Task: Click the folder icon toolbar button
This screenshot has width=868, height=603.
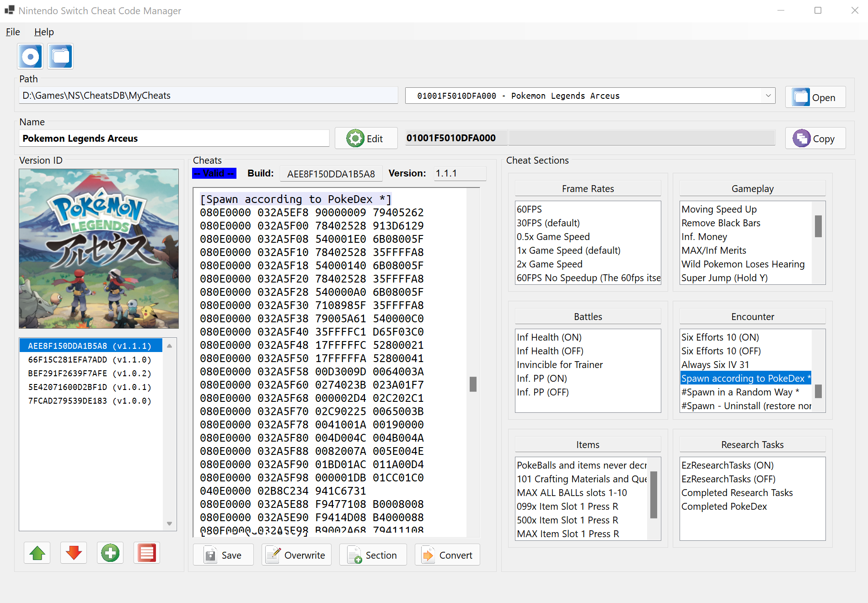Action: click(x=60, y=57)
